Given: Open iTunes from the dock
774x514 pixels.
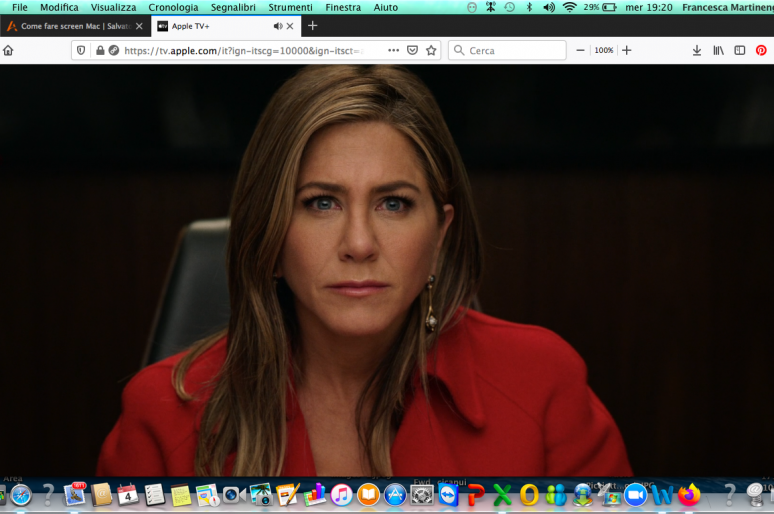Looking at the screenshot, I should (342, 495).
